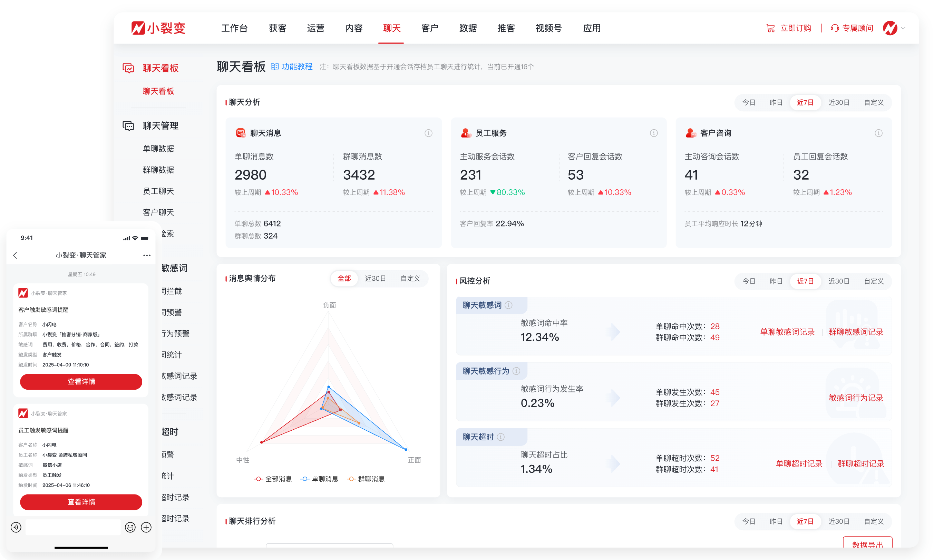Tap the three-dot menu in phone chat header
The height and width of the screenshot is (560, 934).
coord(147,256)
